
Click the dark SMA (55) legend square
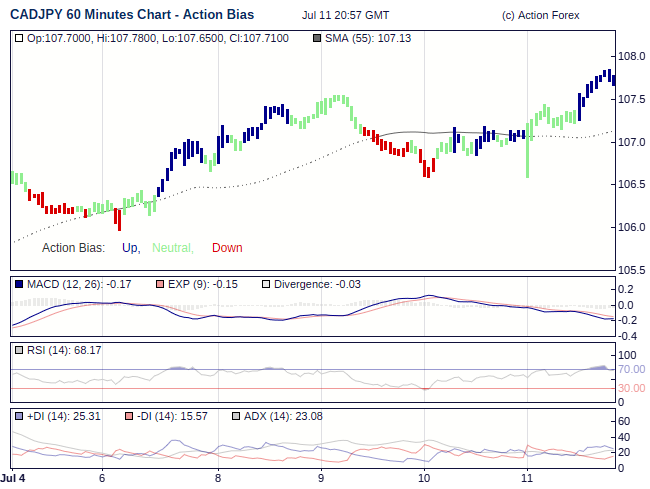317,38
